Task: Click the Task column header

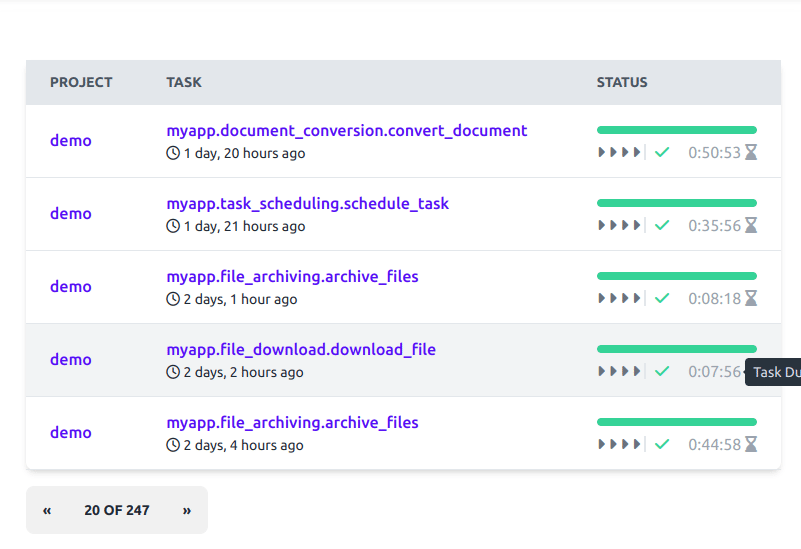Action: click(x=184, y=83)
